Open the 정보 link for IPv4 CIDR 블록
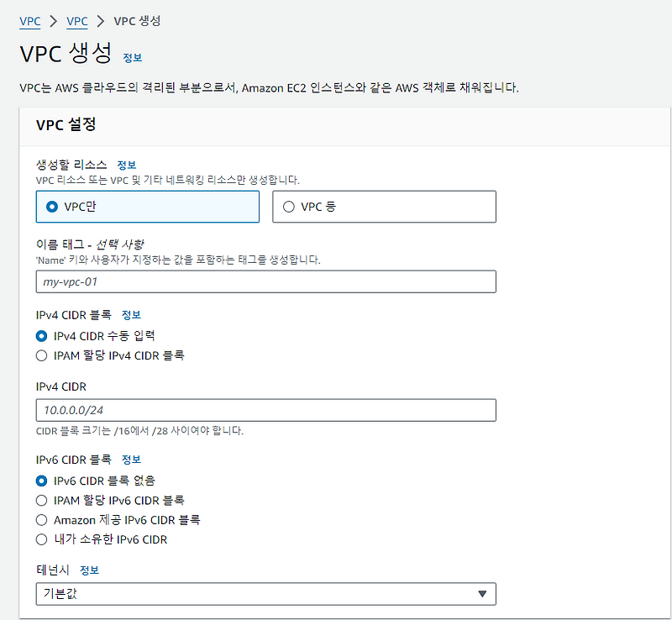The height and width of the screenshot is (620, 672). [x=130, y=317]
